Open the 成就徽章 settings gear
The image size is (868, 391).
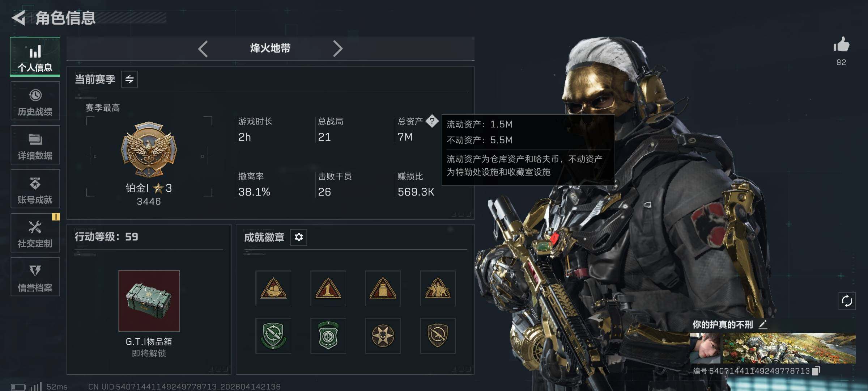299,237
